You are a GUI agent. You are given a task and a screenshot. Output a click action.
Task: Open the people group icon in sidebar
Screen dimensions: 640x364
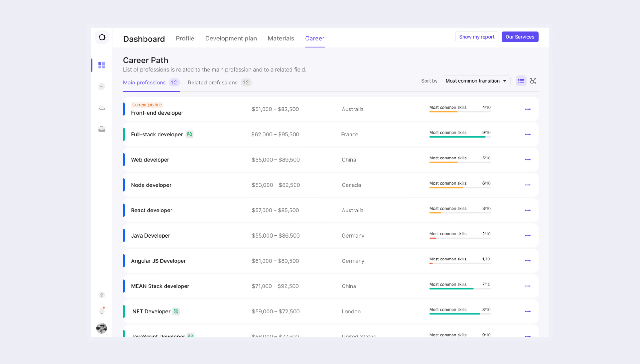point(102,108)
